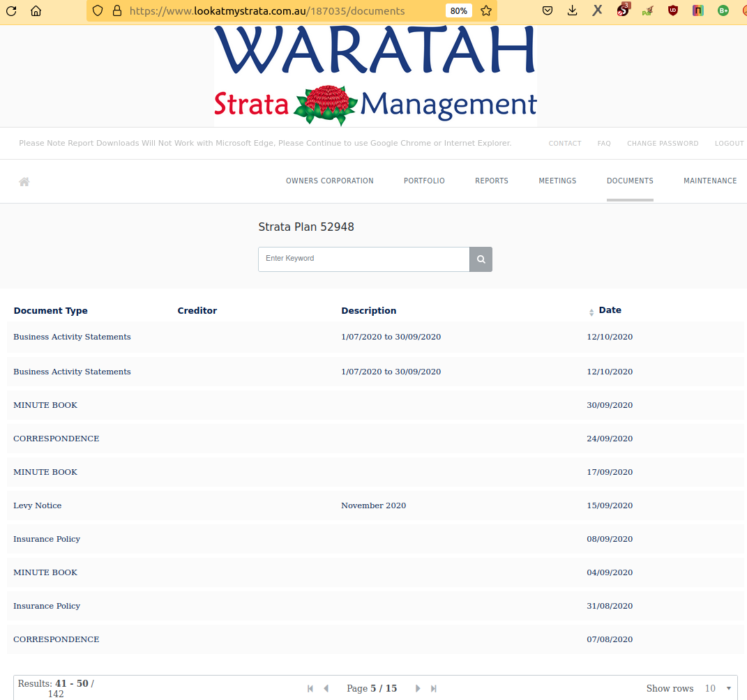Open the Show rows 10 dropdown
This screenshot has width=747, height=700.
pos(718,689)
